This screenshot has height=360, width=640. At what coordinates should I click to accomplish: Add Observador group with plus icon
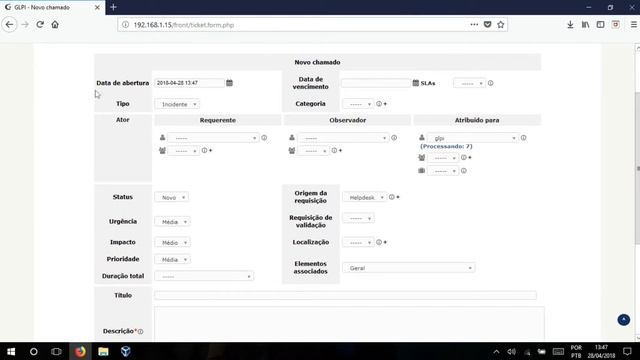(x=340, y=151)
